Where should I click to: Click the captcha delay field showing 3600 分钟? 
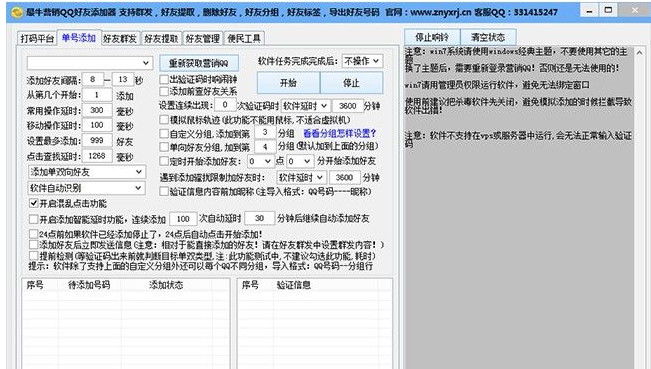[x=348, y=106]
